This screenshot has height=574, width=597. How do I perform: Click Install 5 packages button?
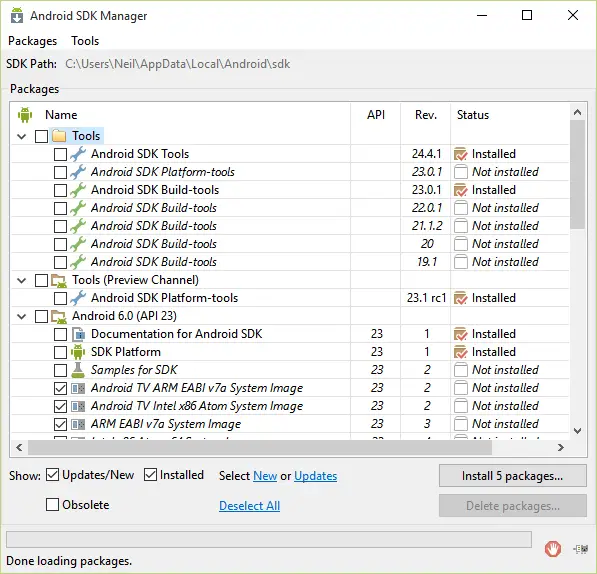tap(512, 476)
